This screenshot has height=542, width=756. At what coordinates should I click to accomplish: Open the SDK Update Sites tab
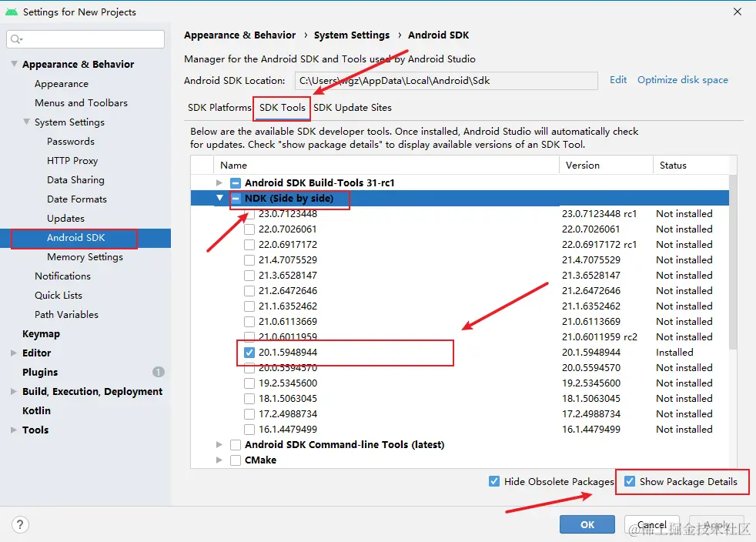(353, 108)
